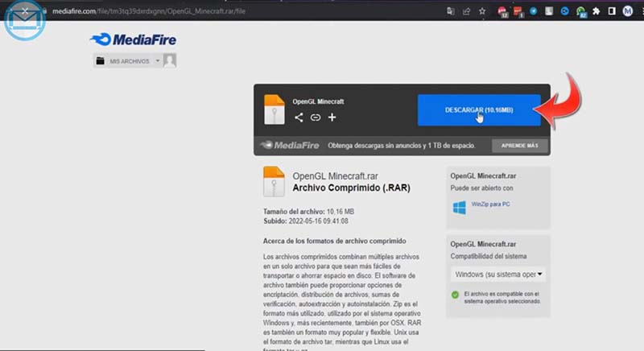Click the translate page icon in address bar
Image resolution: width=644 pixels, height=351 pixels.
451,11
